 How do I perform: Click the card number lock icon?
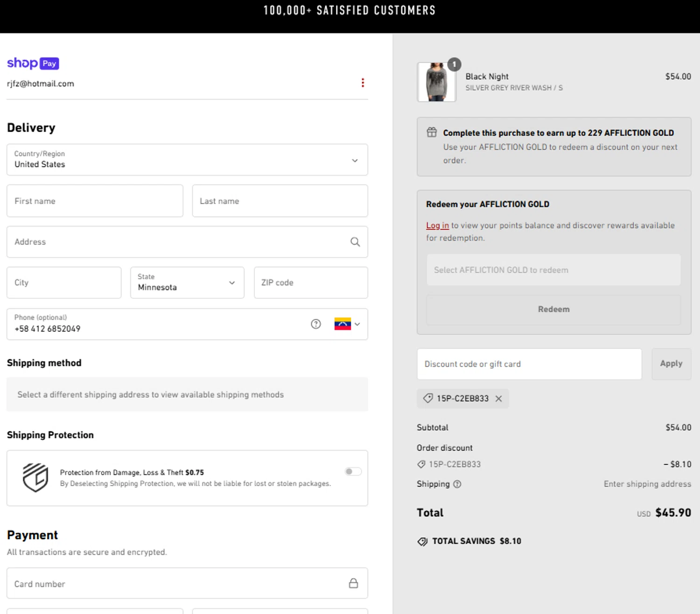(x=354, y=583)
